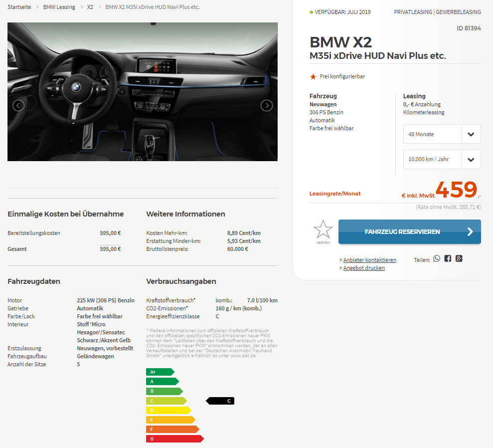Click the 'Weitere Informationen' heading
Screen dimensions: 493x448
point(185,214)
